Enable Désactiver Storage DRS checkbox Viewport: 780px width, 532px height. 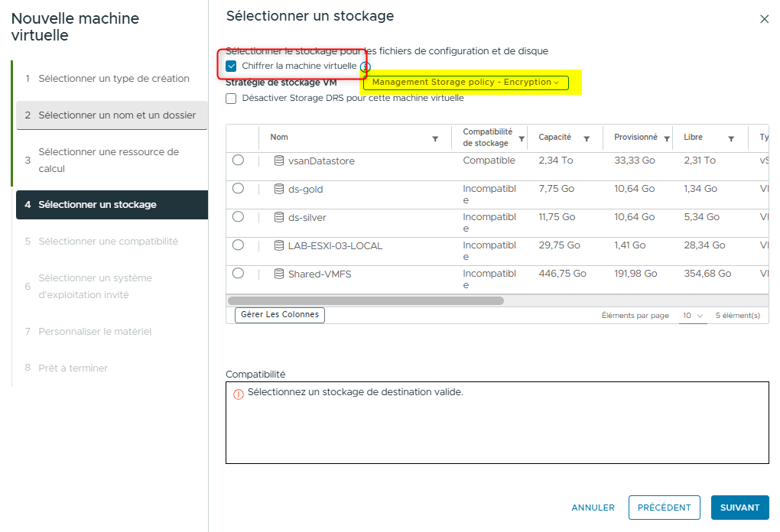point(232,99)
